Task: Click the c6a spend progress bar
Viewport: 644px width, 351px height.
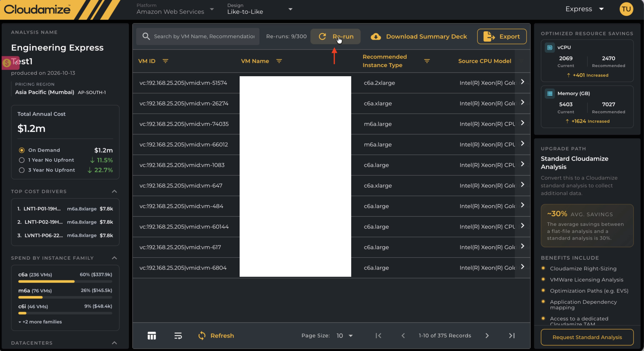Action: tap(65, 282)
